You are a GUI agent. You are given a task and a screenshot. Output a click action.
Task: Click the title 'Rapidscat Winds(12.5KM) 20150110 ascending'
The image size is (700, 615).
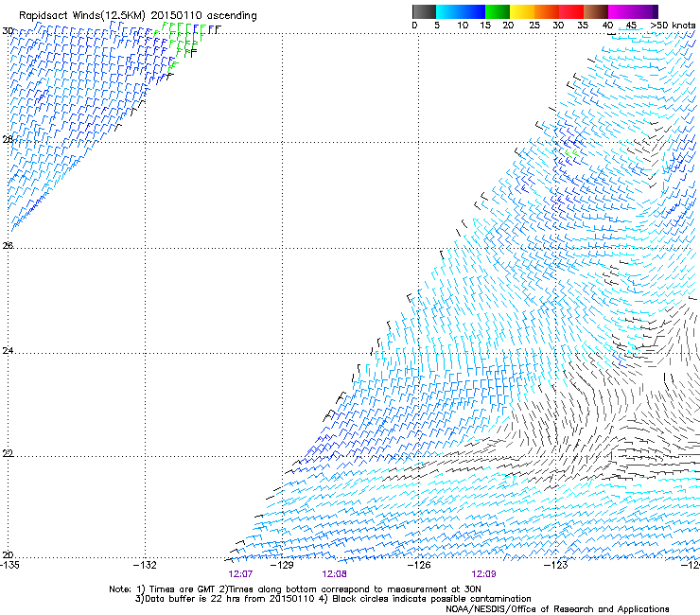(138, 16)
